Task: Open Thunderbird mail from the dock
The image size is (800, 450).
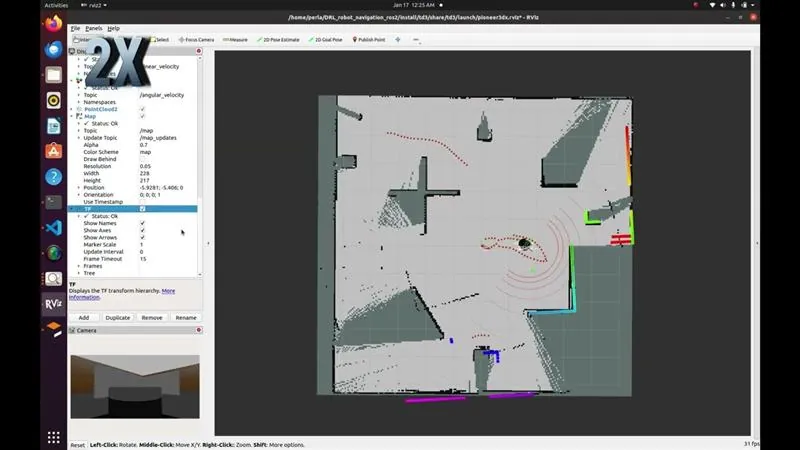Action: pos(54,49)
